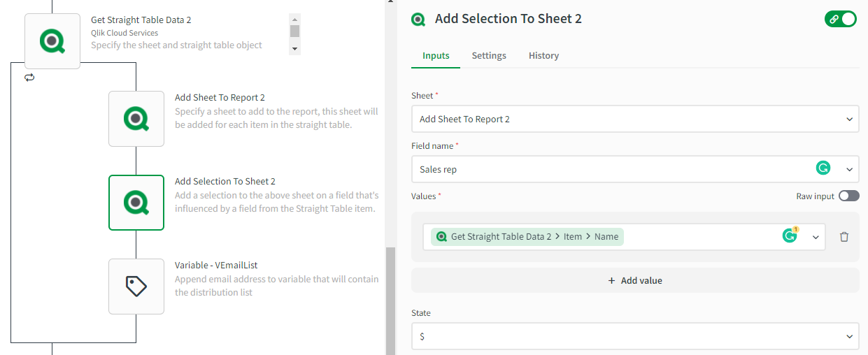Open the History tab

(x=543, y=56)
